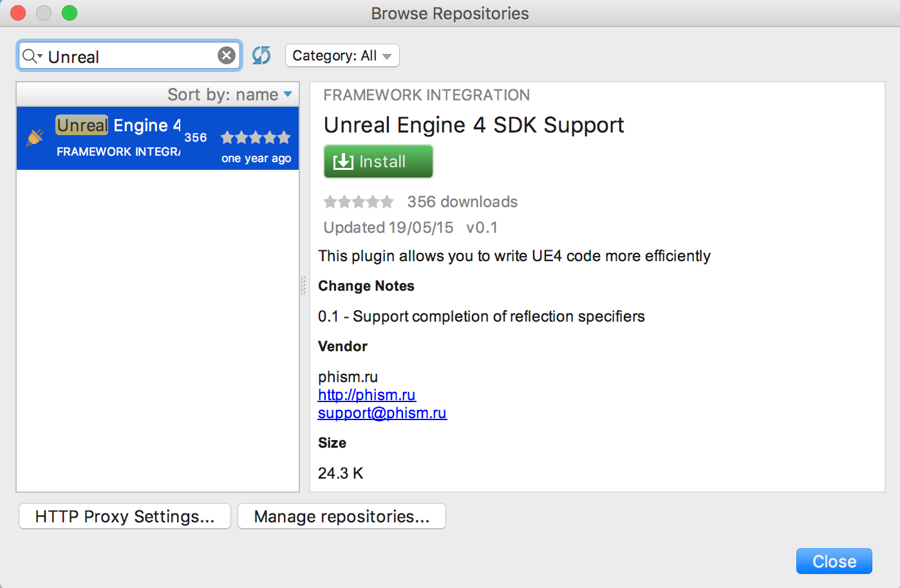The width and height of the screenshot is (900, 588).
Task: Click the green zoom window button
Action: [70, 13]
